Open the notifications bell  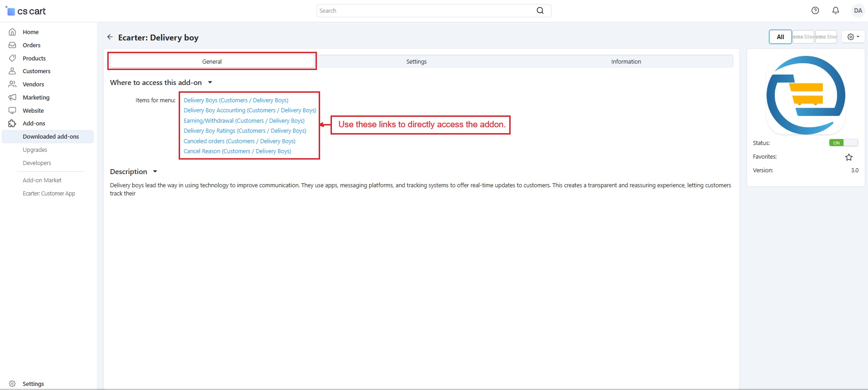[x=836, y=10]
